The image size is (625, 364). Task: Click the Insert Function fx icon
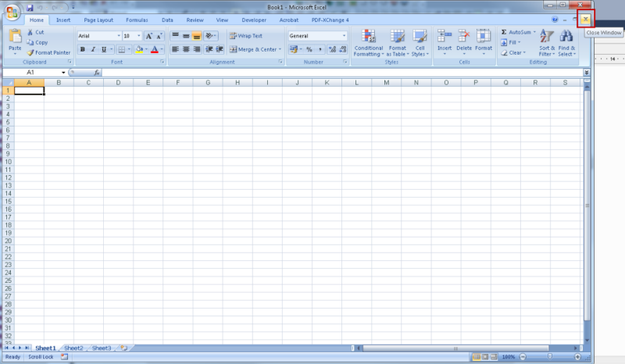coord(97,72)
